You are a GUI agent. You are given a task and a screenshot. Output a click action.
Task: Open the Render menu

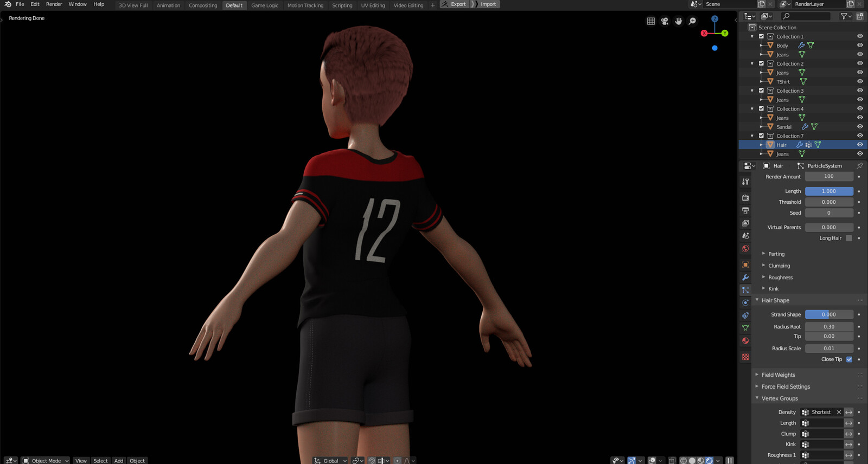(x=54, y=4)
